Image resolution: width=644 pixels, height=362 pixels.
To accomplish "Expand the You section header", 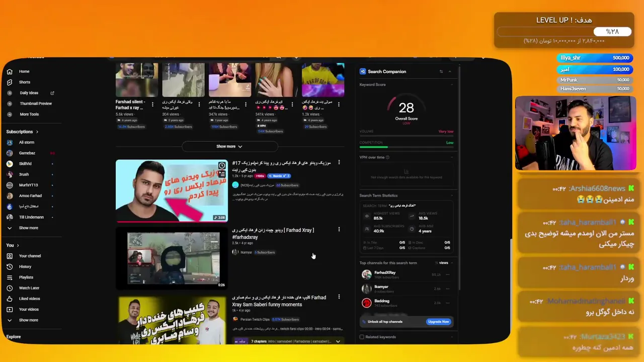I will (x=13, y=245).
